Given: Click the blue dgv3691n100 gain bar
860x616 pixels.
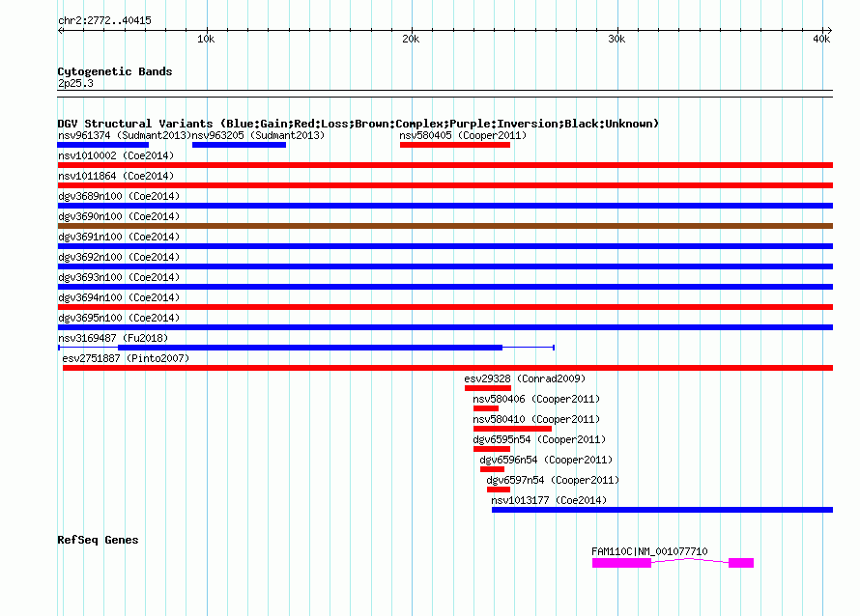Looking at the screenshot, I should (x=445, y=246).
